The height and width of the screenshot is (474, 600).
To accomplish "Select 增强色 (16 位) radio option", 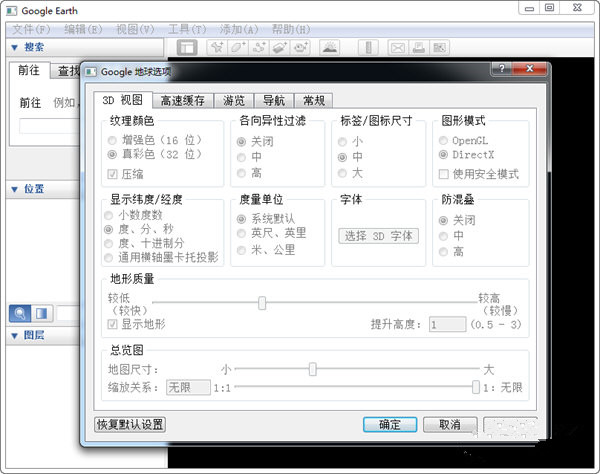I will [112, 140].
